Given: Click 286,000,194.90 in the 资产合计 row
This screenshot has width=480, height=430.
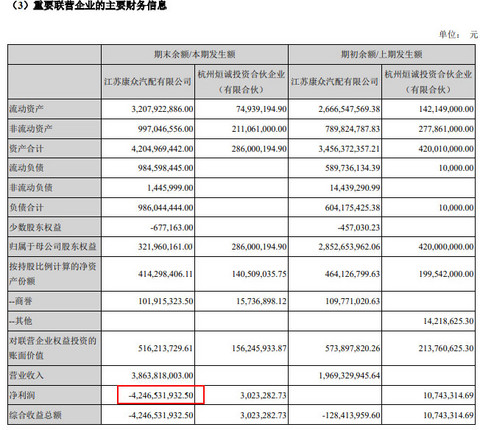Looking at the screenshot, I should pyautogui.click(x=259, y=148).
